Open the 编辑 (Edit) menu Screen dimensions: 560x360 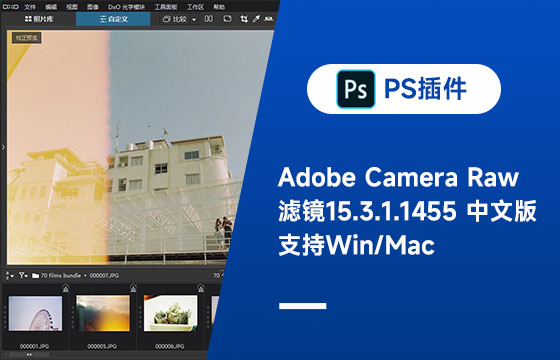point(51,7)
